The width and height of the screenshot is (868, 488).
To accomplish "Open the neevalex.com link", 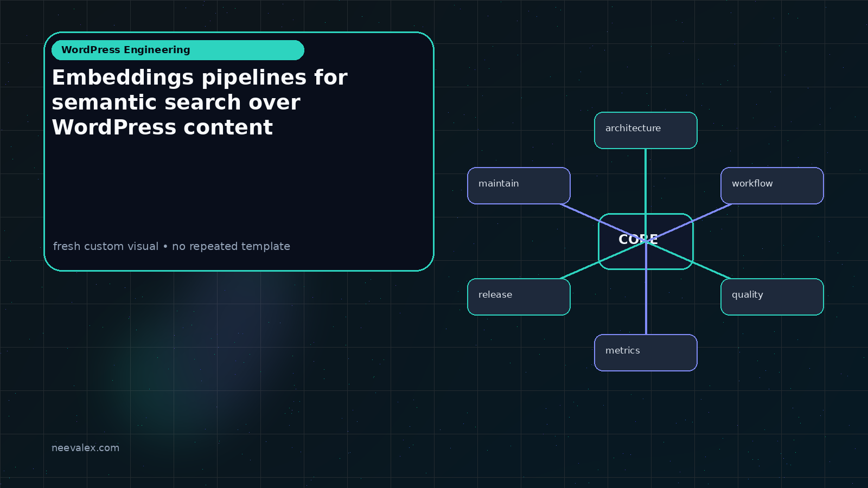I will click(85, 448).
